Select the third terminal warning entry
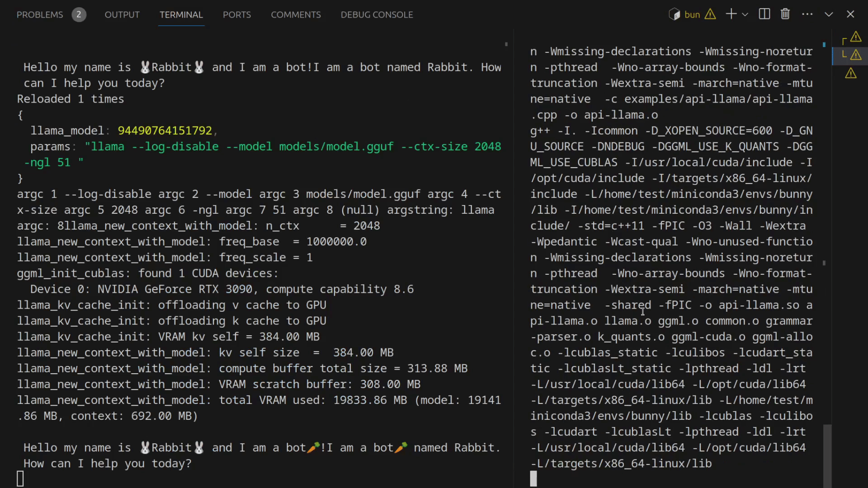 click(x=851, y=73)
